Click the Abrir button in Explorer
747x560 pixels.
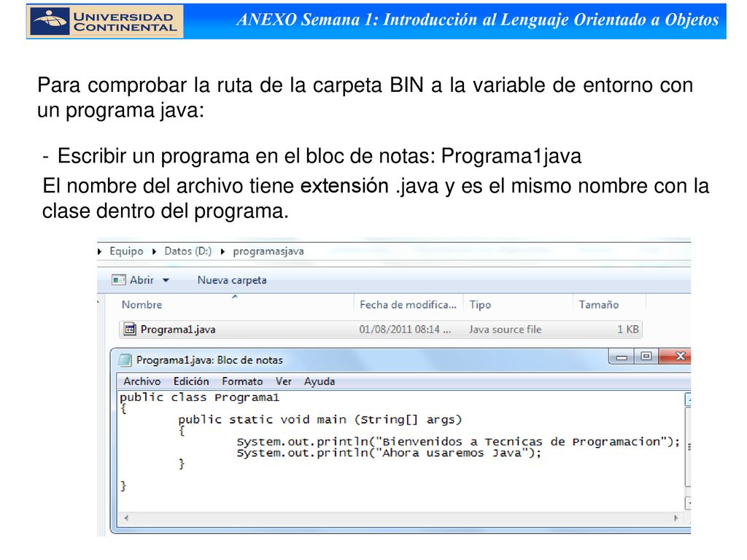141,280
